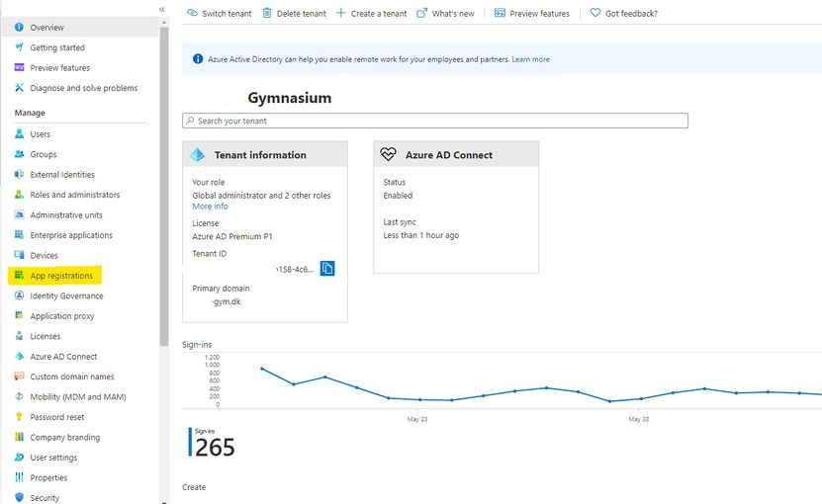Click the Got feedback heart icon

tap(595, 14)
